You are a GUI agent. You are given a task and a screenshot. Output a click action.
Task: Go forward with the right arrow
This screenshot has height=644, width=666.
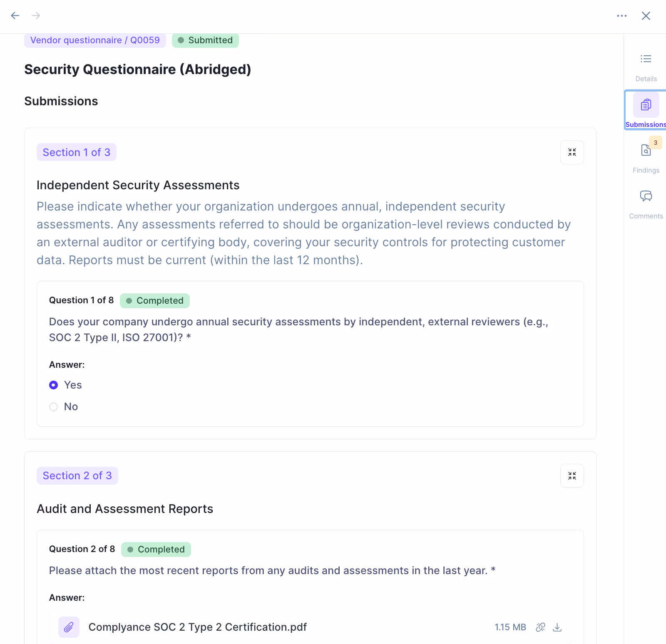pyautogui.click(x=36, y=16)
